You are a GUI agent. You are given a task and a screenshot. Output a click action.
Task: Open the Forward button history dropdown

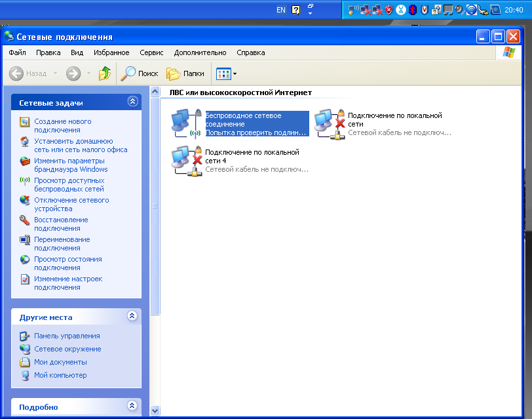[x=88, y=73]
